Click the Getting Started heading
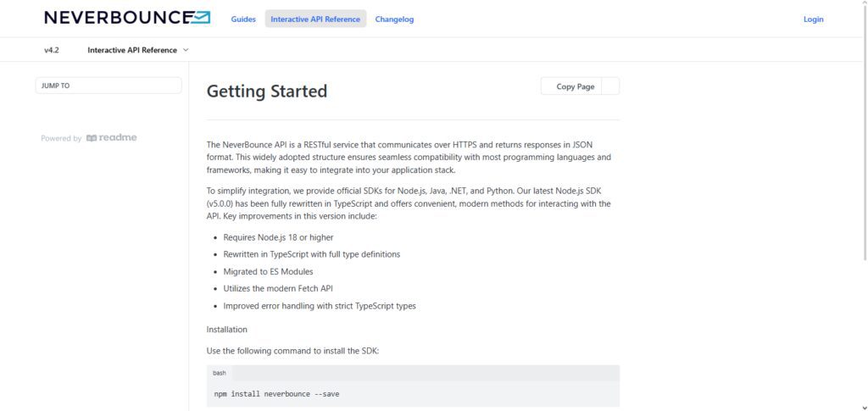This screenshot has height=411, width=868. (267, 91)
